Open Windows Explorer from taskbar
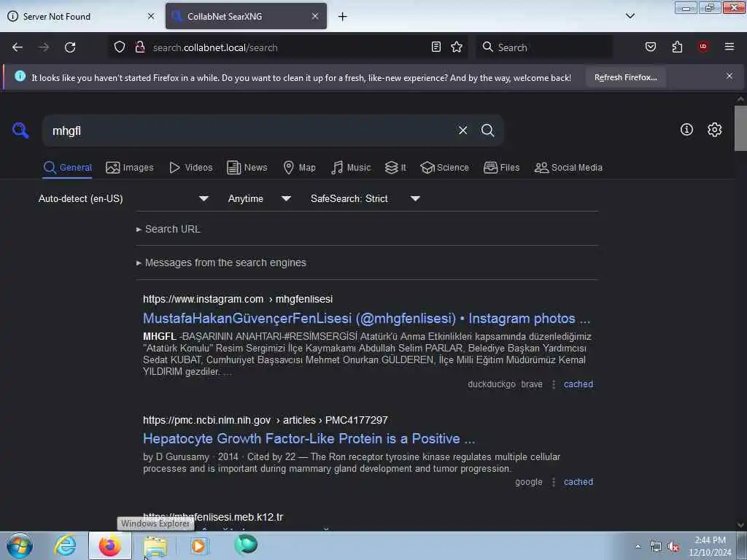 tap(155, 546)
